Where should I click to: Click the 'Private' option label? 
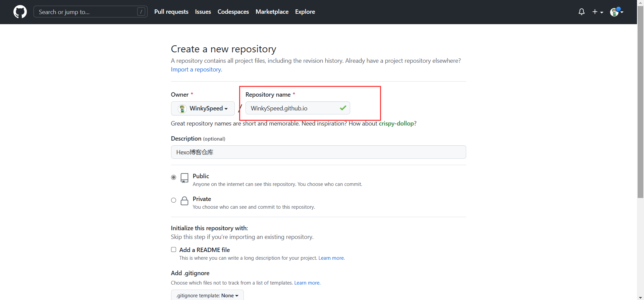[202, 199]
